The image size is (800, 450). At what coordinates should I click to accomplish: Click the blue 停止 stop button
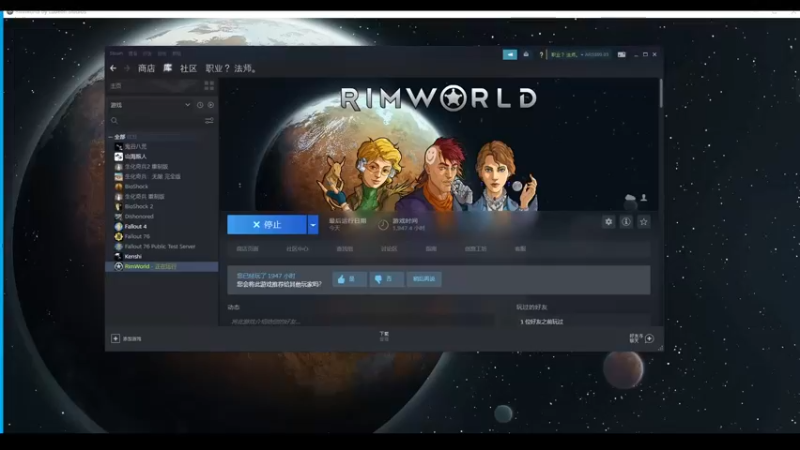tap(267, 224)
